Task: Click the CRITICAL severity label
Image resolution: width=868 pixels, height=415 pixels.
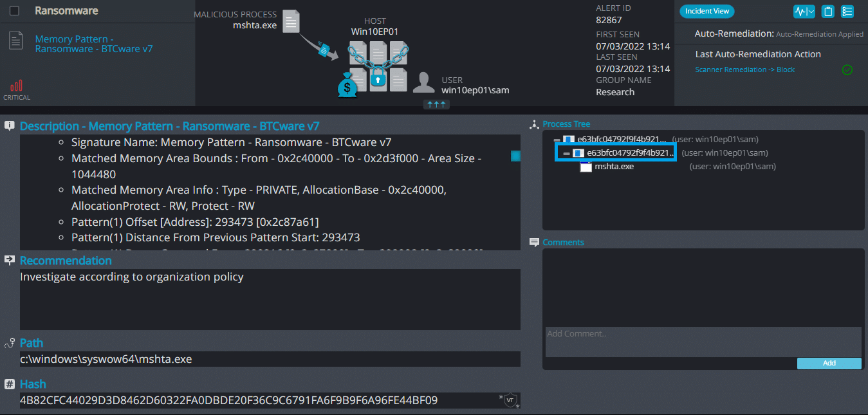Action: tap(17, 98)
